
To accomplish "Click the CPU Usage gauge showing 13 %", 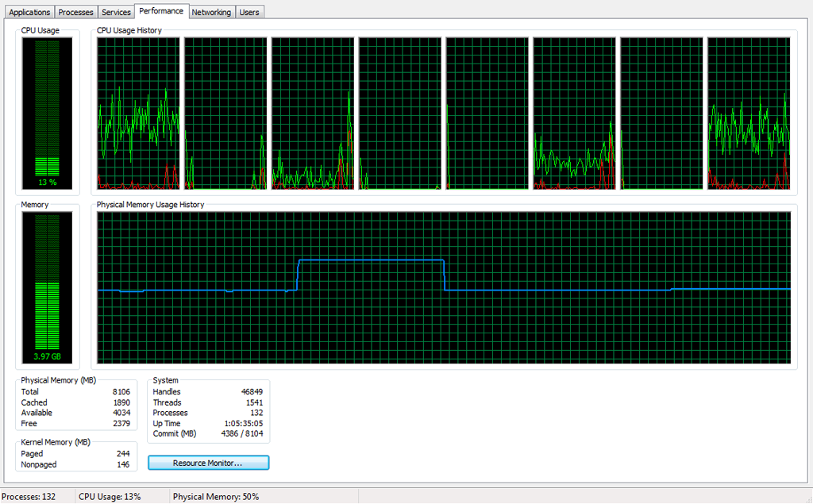I will (x=47, y=113).
